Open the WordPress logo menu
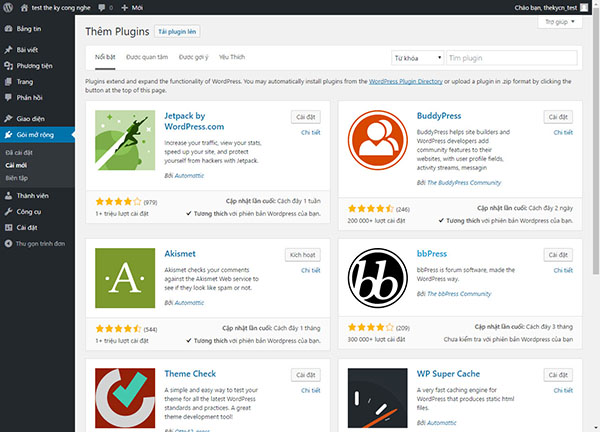Image resolution: width=600 pixels, height=432 pixels. (x=8, y=7)
